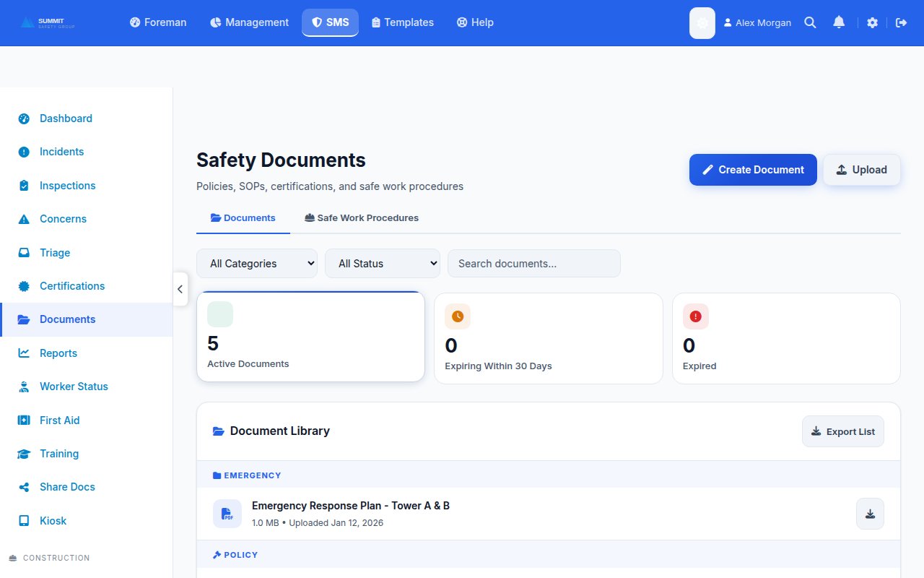Viewport: 924px width, 578px height.
Task: Select the Active Documents card
Action: [310, 336]
